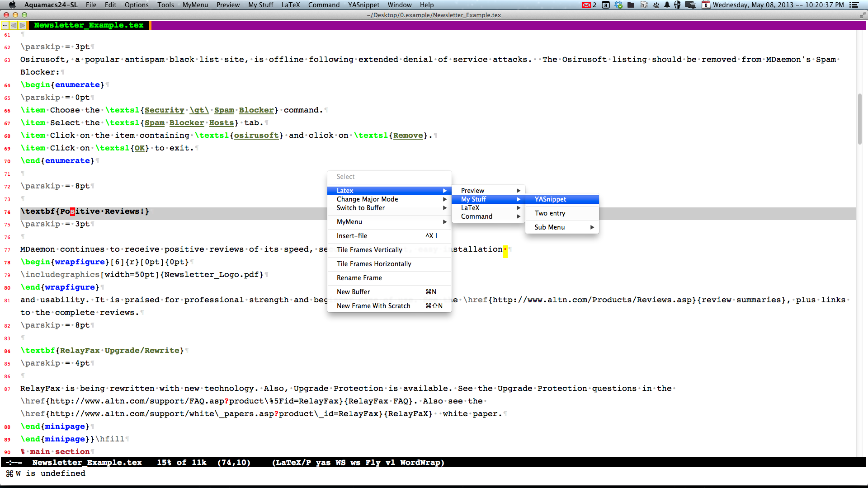
Task: Select Tile Frames Horizontally
Action: click(389, 264)
